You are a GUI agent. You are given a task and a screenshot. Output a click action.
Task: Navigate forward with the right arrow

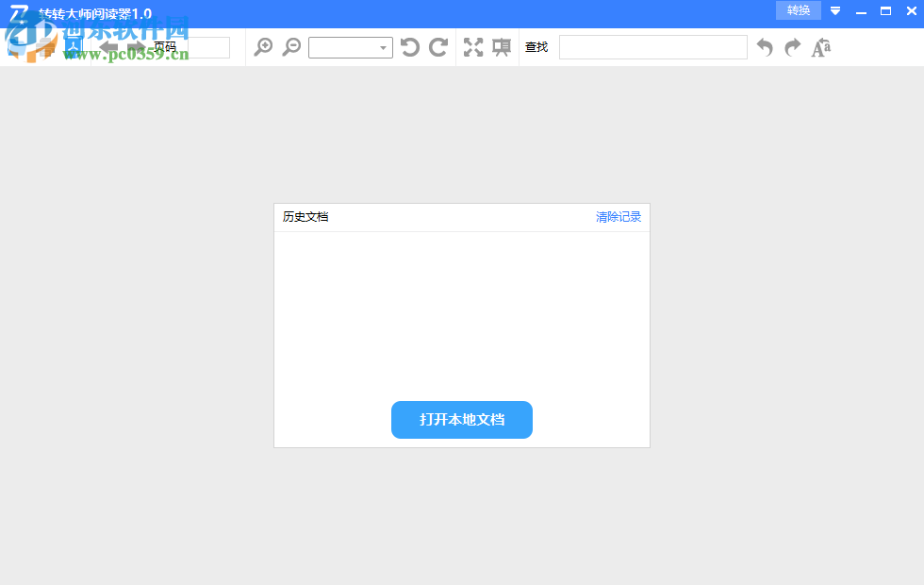point(135,46)
